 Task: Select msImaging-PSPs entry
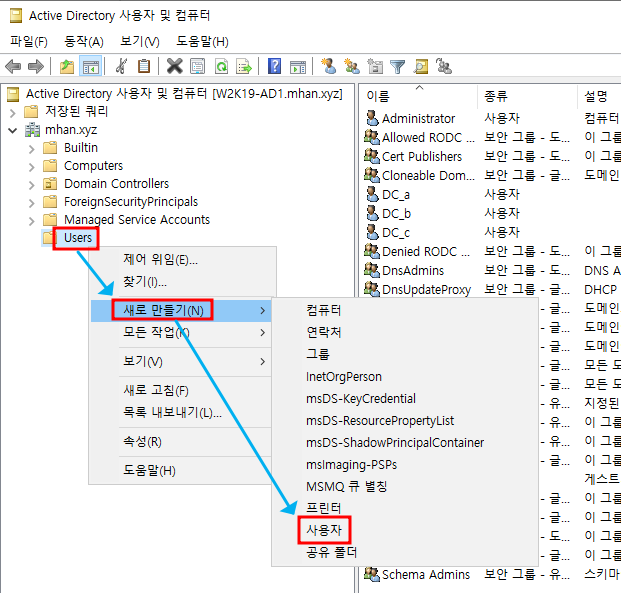click(x=405, y=464)
